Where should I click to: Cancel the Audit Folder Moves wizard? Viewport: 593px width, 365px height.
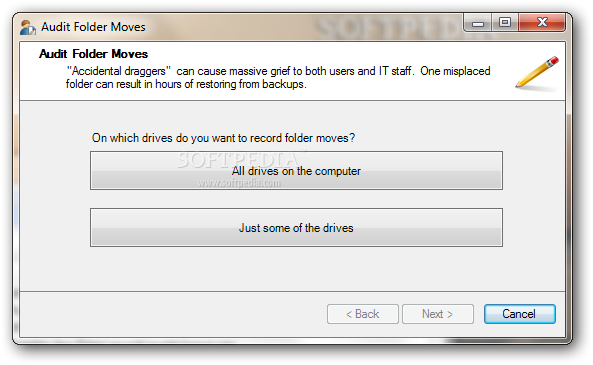[x=520, y=314]
